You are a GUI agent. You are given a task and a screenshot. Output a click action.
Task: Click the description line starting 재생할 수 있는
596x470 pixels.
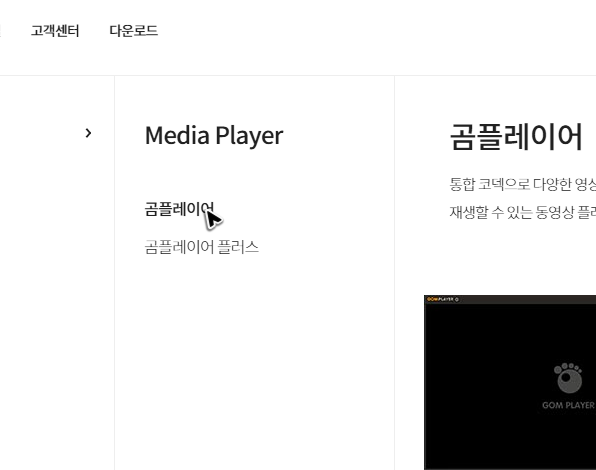point(523,212)
